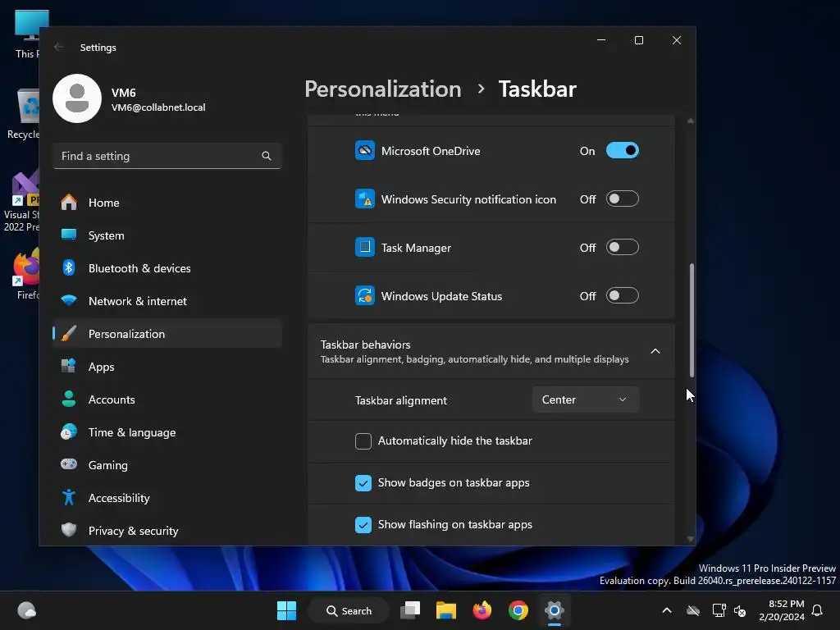
Task: Click the Find a setting search box
Action: click(167, 156)
